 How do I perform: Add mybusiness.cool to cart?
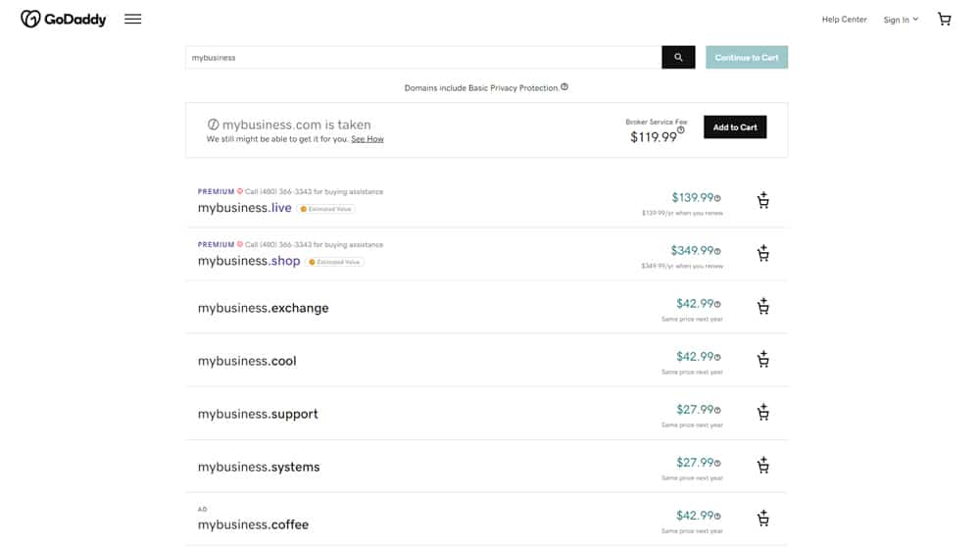click(762, 360)
